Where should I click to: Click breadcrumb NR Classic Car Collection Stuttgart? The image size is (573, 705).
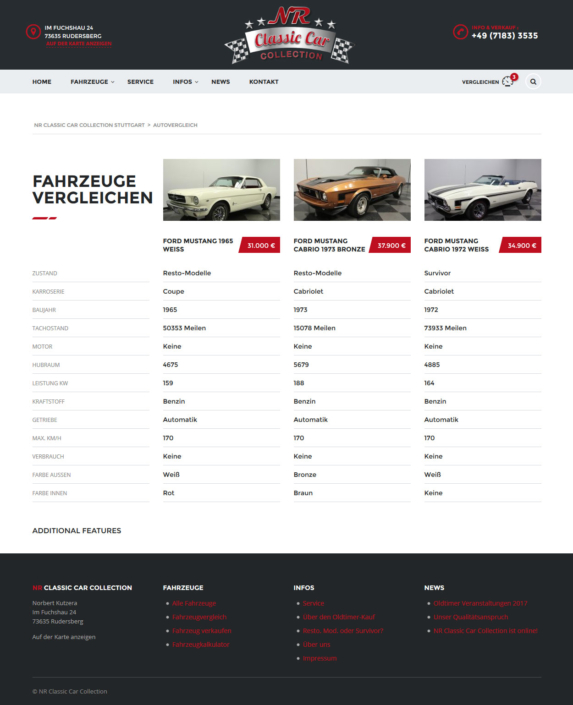pos(89,125)
